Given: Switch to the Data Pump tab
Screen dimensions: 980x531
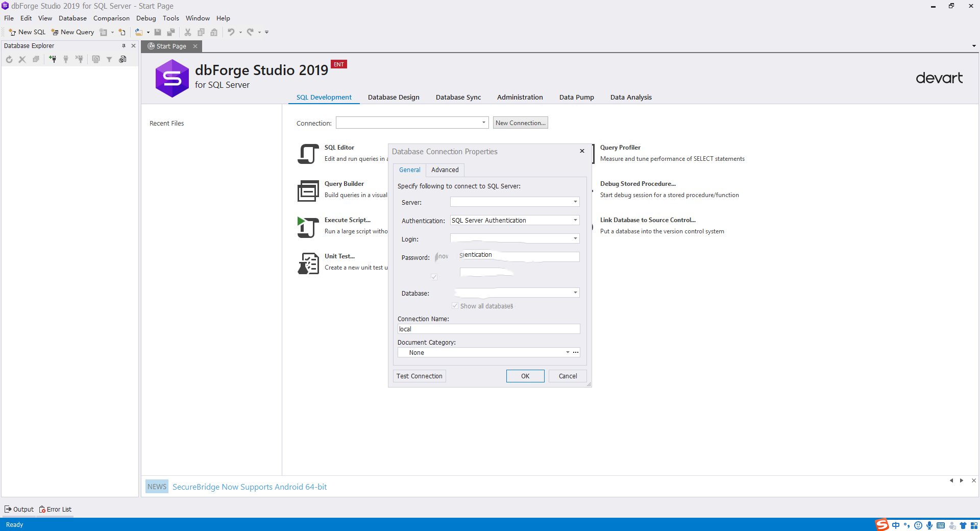Looking at the screenshot, I should 576,98.
